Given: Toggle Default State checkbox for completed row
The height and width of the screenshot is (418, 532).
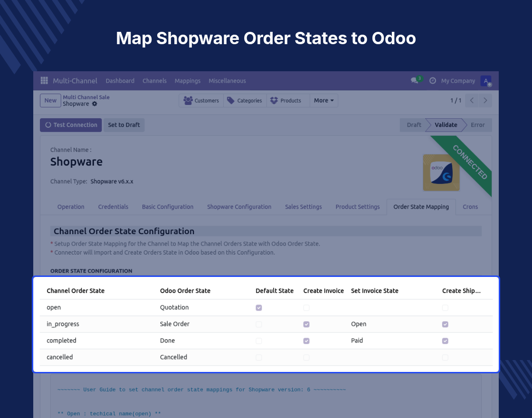Looking at the screenshot, I should coord(259,341).
